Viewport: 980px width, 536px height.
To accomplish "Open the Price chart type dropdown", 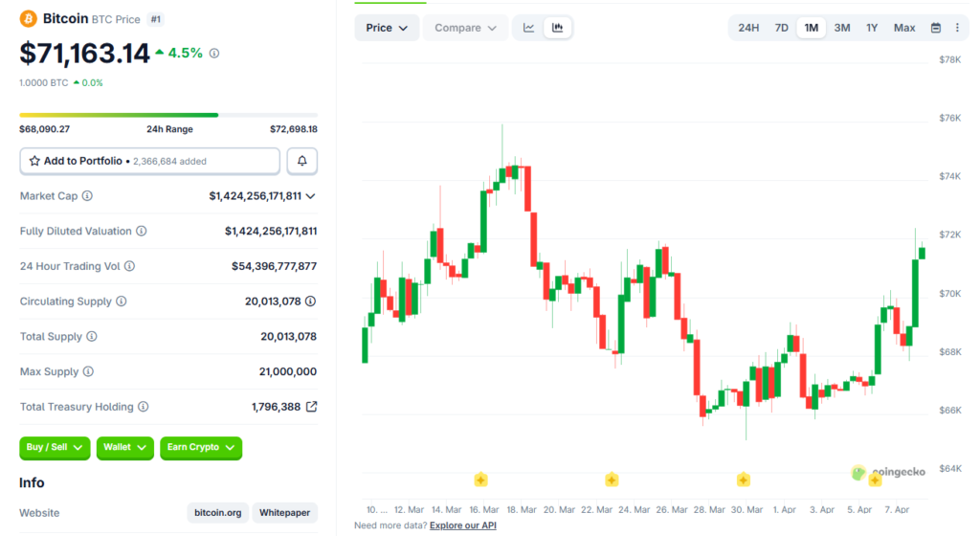I will tap(387, 28).
